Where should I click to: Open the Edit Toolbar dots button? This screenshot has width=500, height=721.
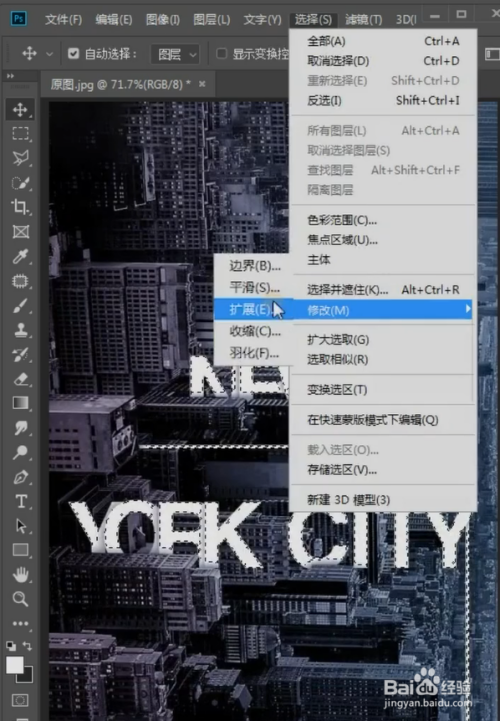point(20,624)
